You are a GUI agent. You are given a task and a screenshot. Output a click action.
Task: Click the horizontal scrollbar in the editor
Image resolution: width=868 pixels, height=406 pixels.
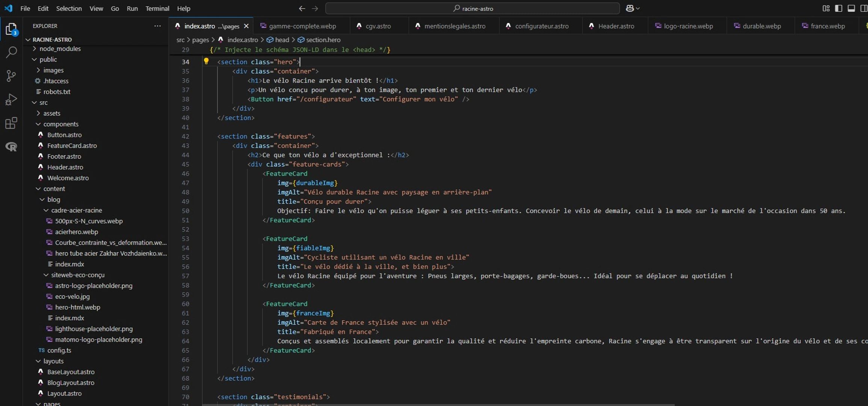pos(438,404)
